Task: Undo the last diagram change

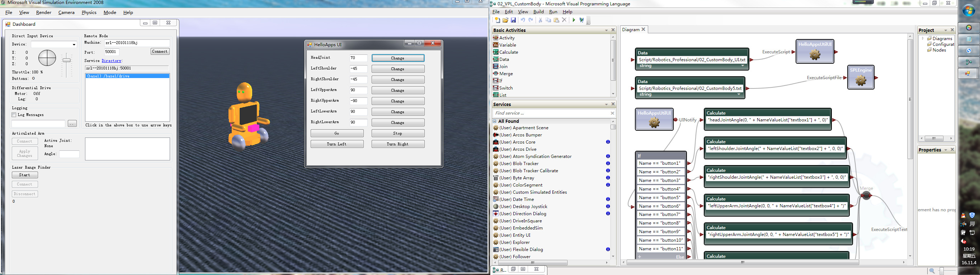Action: click(523, 20)
